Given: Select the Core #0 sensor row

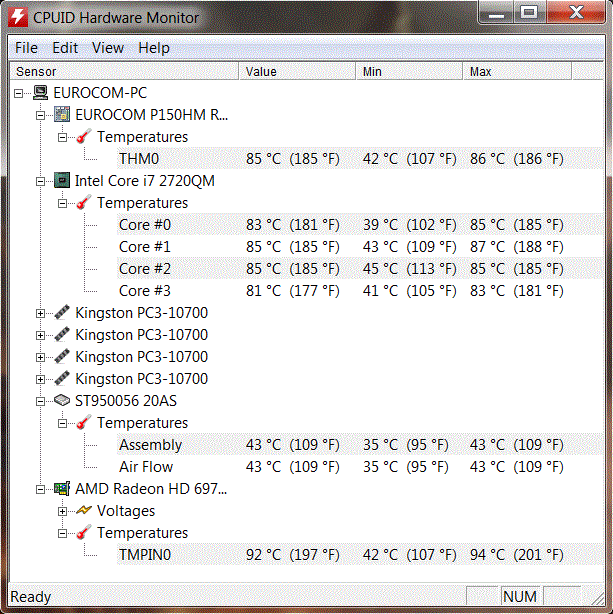Looking at the screenshot, I should point(360,225).
